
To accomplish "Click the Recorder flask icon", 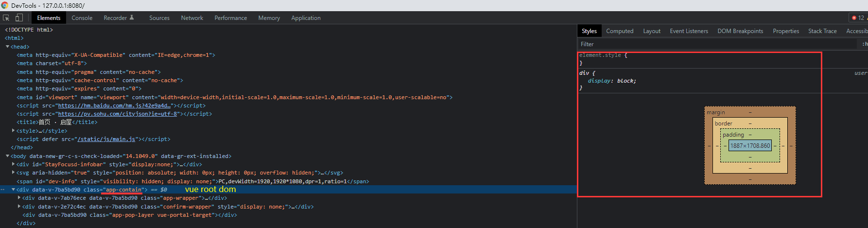I will pyautogui.click(x=132, y=18).
